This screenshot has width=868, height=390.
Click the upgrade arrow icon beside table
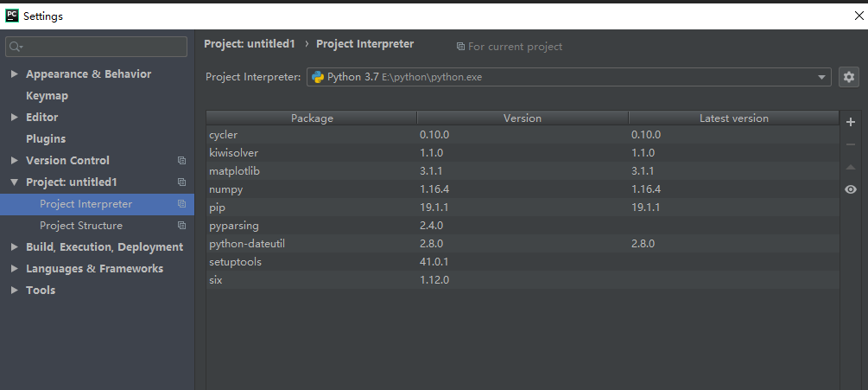pos(851,167)
